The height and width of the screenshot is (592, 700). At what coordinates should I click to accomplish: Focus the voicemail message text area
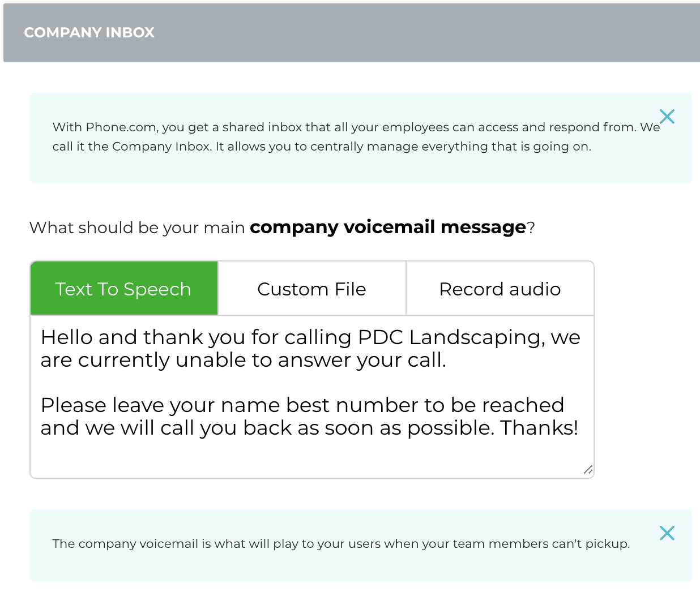click(x=311, y=396)
